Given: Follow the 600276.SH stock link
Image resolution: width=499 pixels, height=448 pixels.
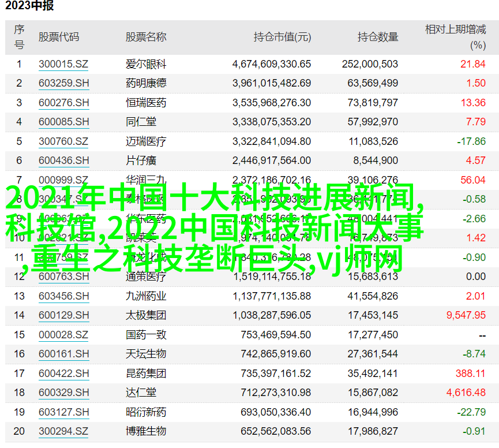Looking at the screenshot, I should click(x=64, y=103).
